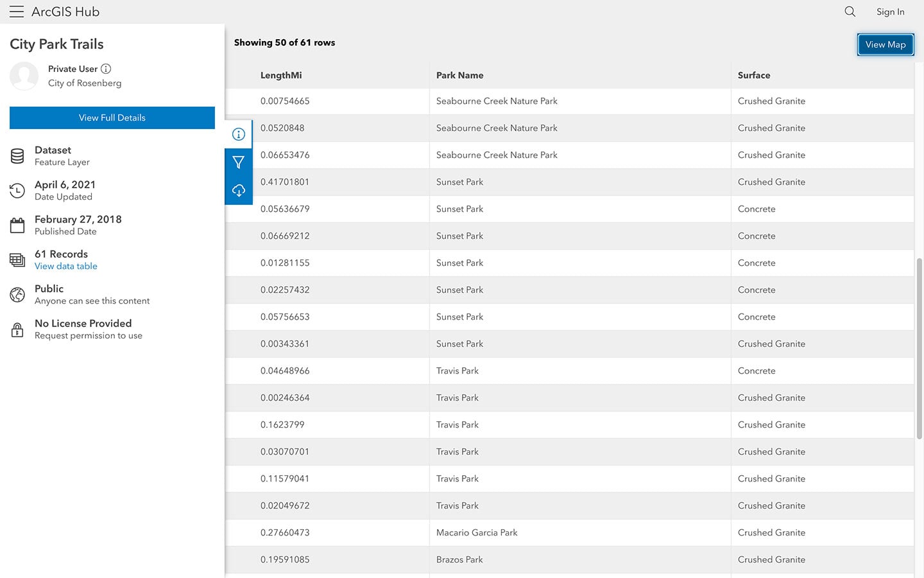Open the filter data tab

[x=239, y=162]
